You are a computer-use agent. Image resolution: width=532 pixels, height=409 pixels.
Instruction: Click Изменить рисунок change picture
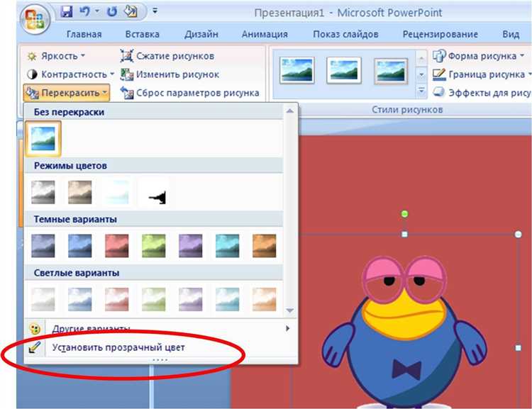[x=170, y=74]
